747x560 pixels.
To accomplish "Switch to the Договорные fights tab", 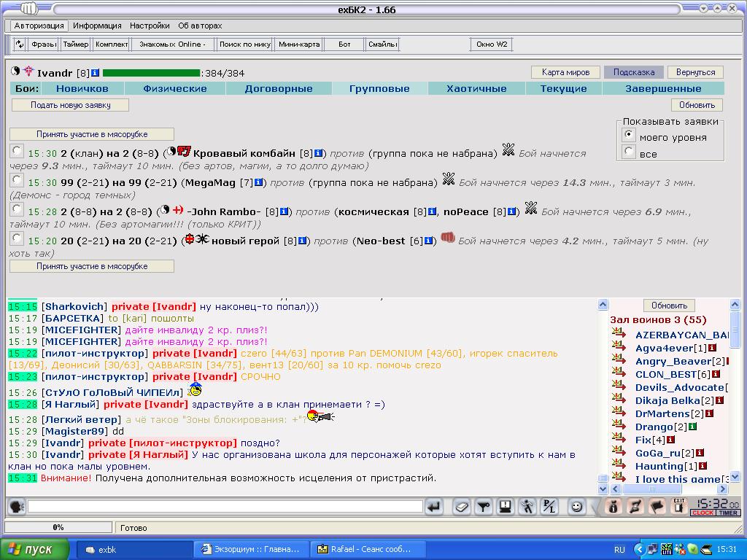I will [x=279, y=88].
